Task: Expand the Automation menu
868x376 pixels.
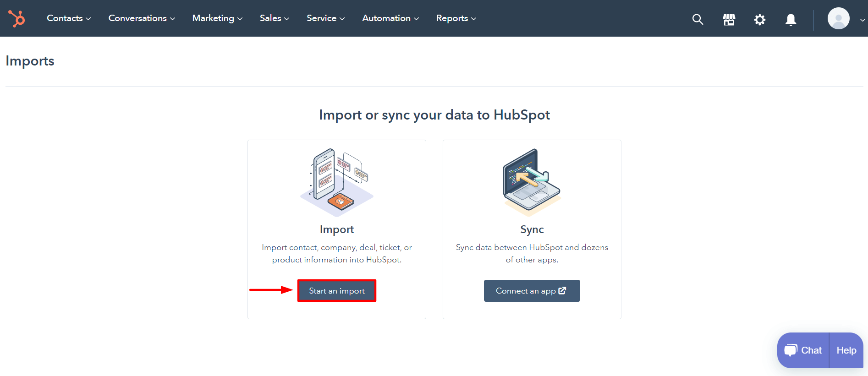Action: (390, 18)
